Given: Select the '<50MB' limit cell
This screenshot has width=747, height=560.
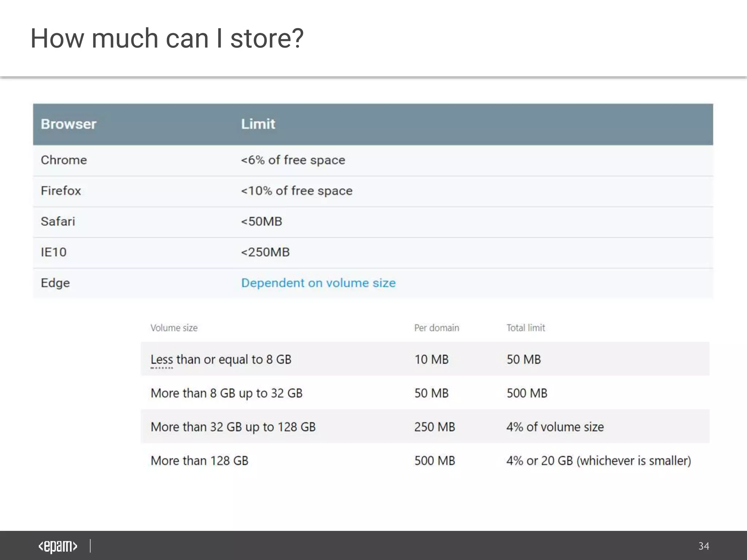Looking at the screenshot, I should [x=262, y=221].
